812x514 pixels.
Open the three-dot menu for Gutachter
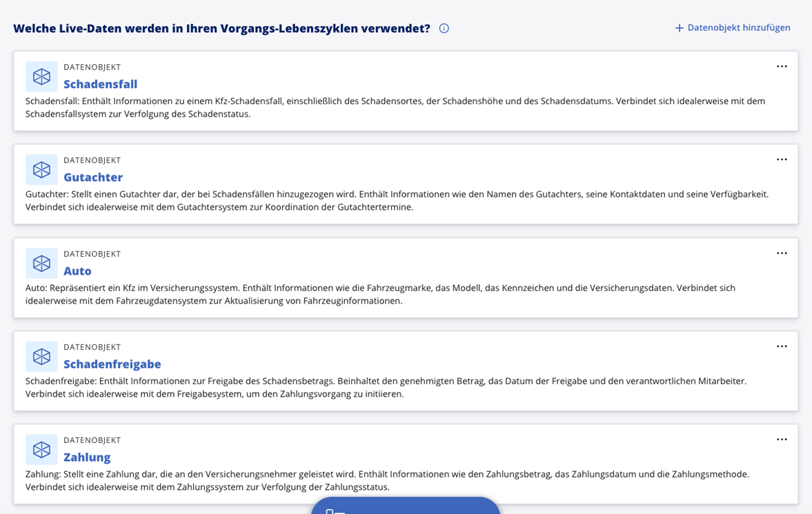coord(781,160)
